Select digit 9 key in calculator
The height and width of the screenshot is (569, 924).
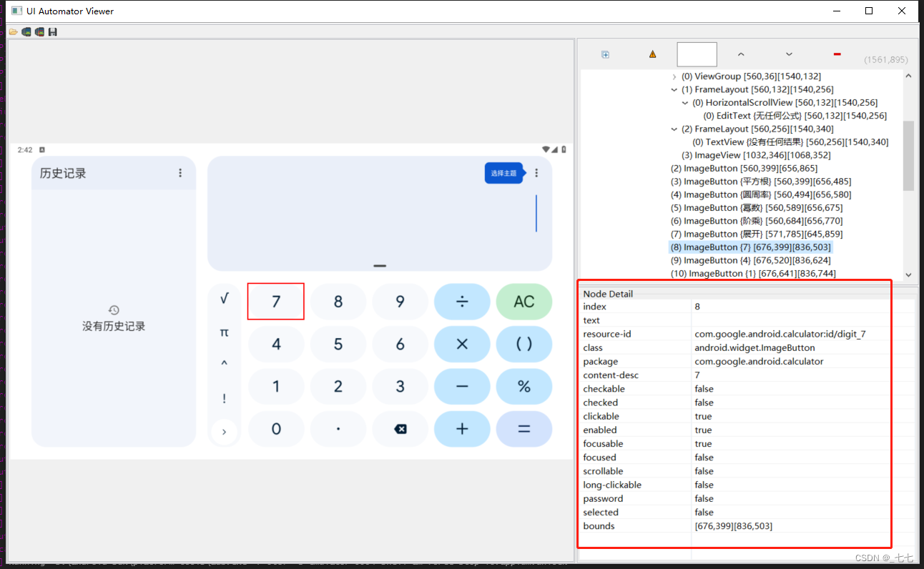click(400, 302)
